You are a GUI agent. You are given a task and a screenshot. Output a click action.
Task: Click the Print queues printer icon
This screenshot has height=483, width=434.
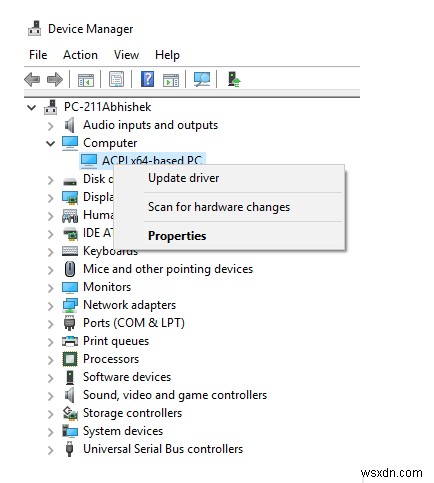pos(70,341)
